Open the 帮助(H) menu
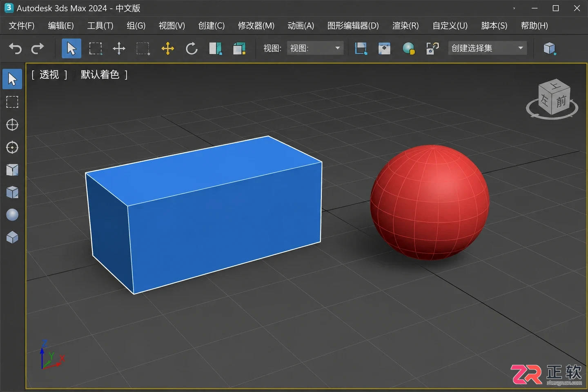 [x=535, y=26]
